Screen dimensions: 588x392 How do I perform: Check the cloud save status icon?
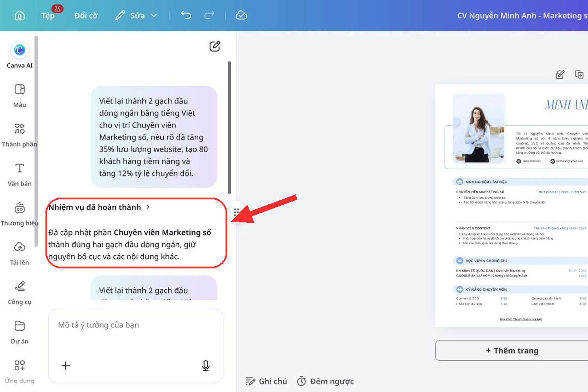pos(241,15)
